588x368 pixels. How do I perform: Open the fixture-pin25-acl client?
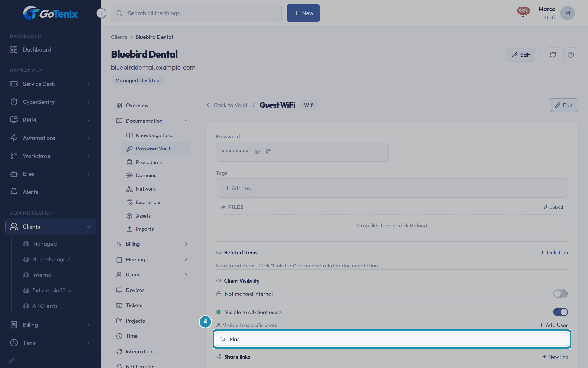pyautogui.click(x=54, y=290)
